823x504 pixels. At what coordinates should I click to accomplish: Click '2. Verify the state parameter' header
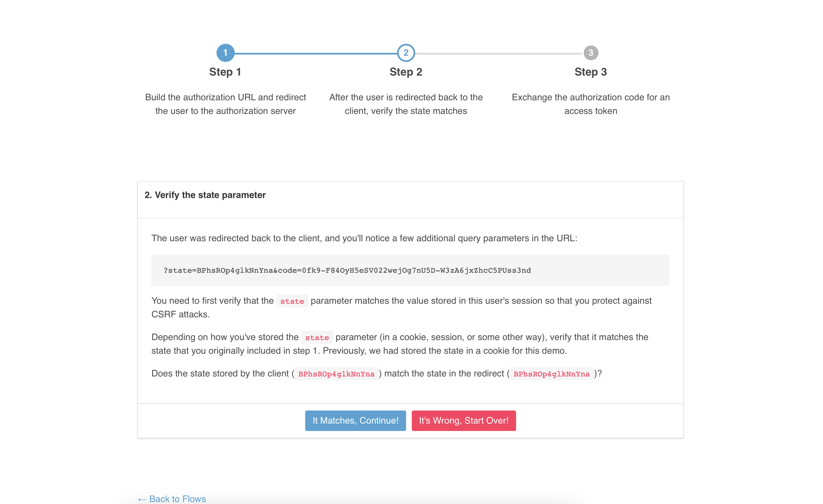pos(205,195)
